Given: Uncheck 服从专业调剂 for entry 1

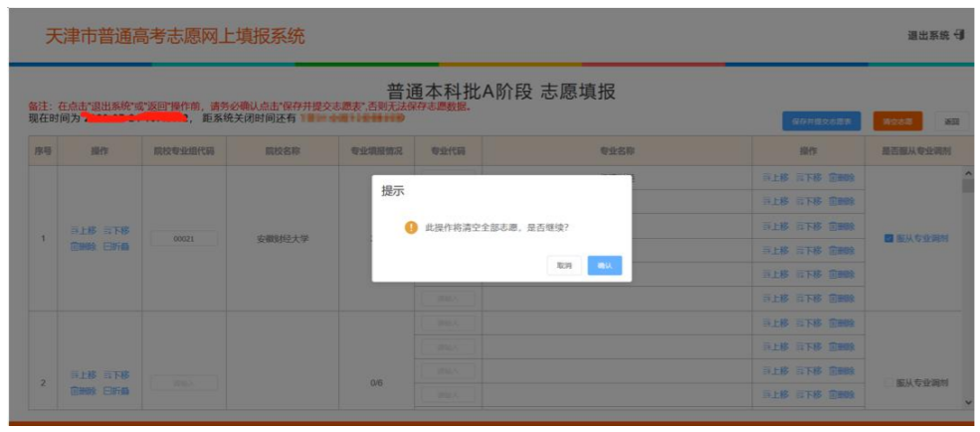Looking at the screenshot, I should [888, 239].
